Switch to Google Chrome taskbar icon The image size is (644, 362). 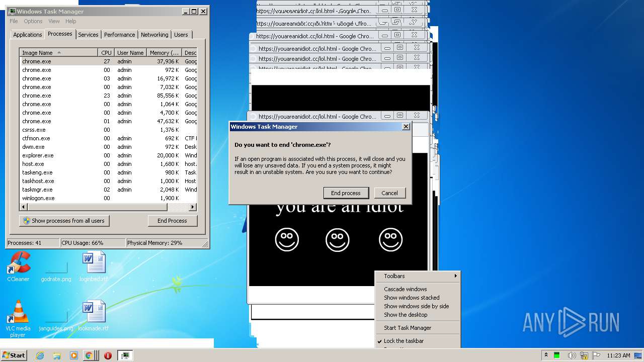[x=89, y=355]
